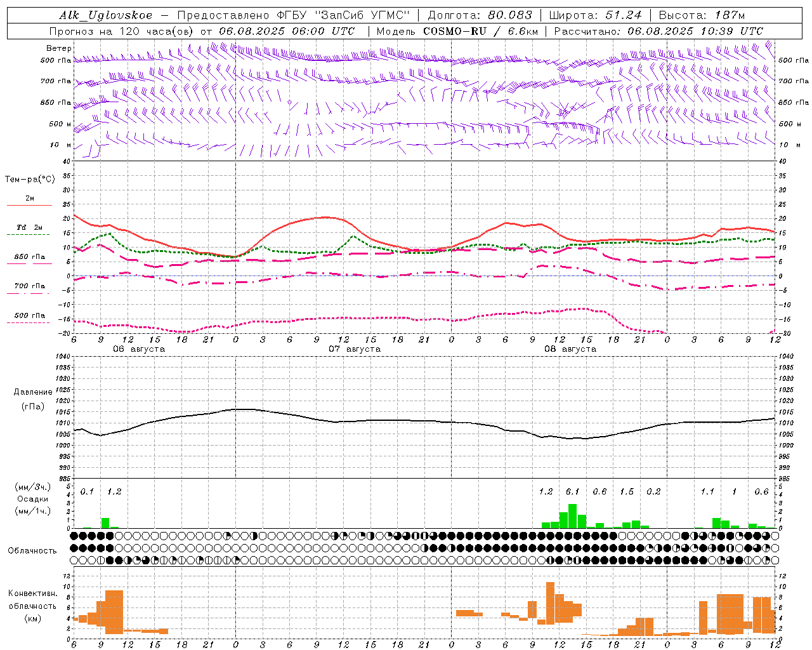Click the '2м' temperature legend entry
812x650 pixels.
coord(29,198)
